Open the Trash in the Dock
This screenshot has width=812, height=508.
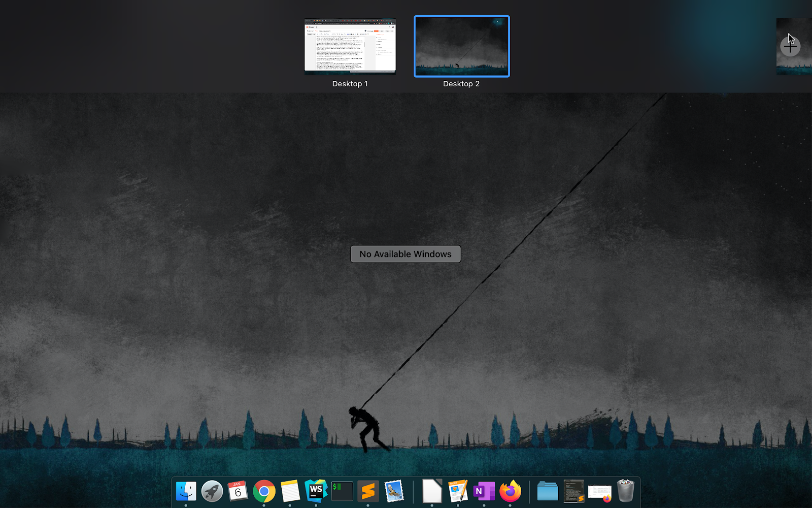(626, 491)
